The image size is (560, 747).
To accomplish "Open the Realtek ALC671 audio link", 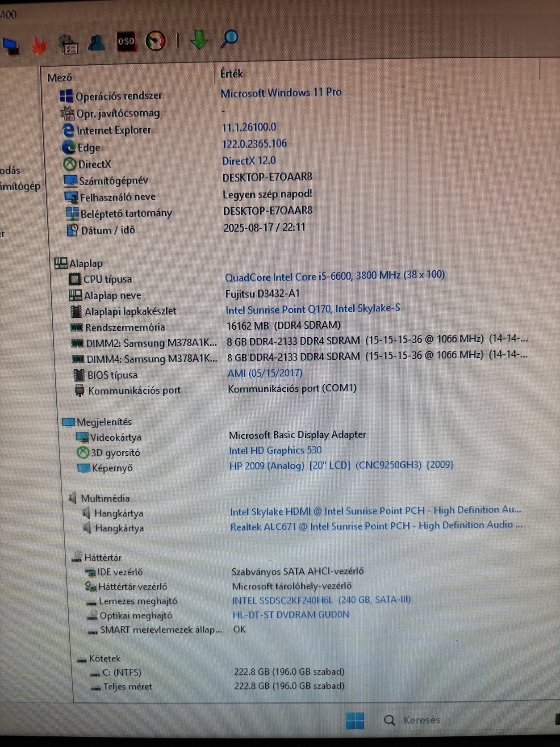I will (x=376, y=525).
